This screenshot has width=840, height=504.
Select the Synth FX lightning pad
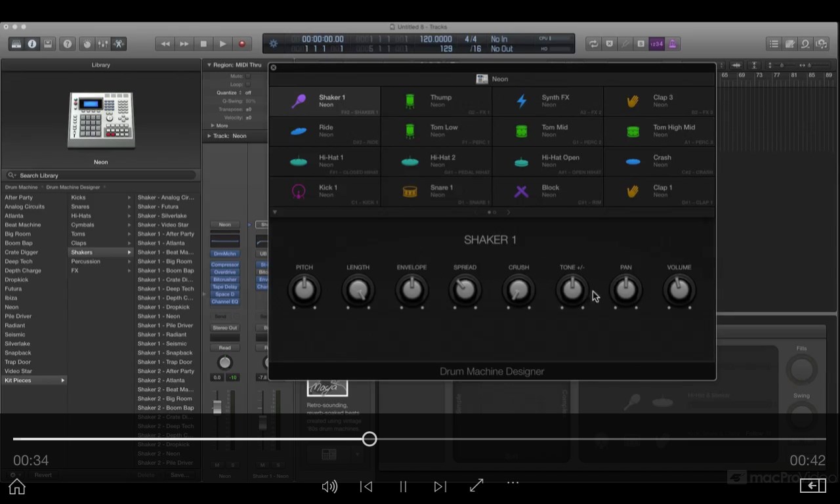pos(521,100)
